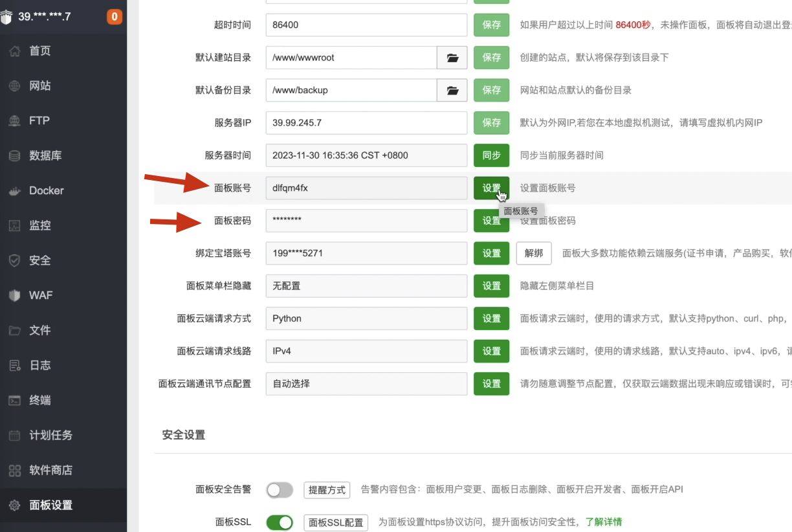Click the FTP icon in sidebar
The image size is (792, 532).
pyautogui.click(x=14, y=120)
